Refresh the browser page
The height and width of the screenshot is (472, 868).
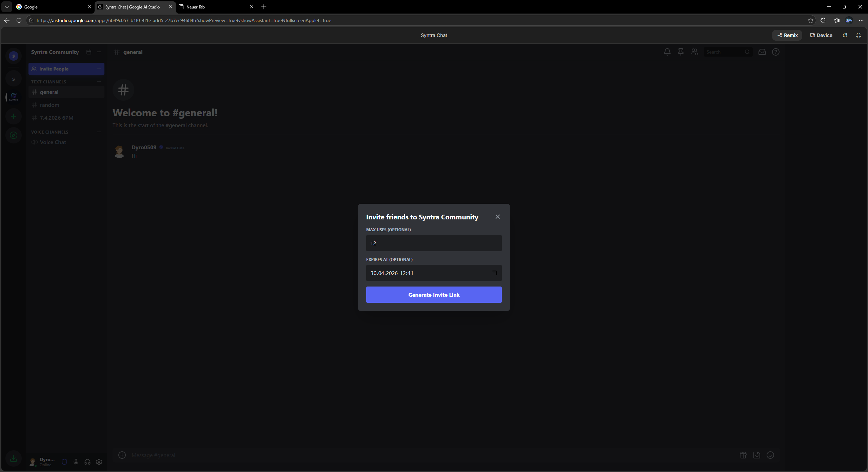[19, 20]
